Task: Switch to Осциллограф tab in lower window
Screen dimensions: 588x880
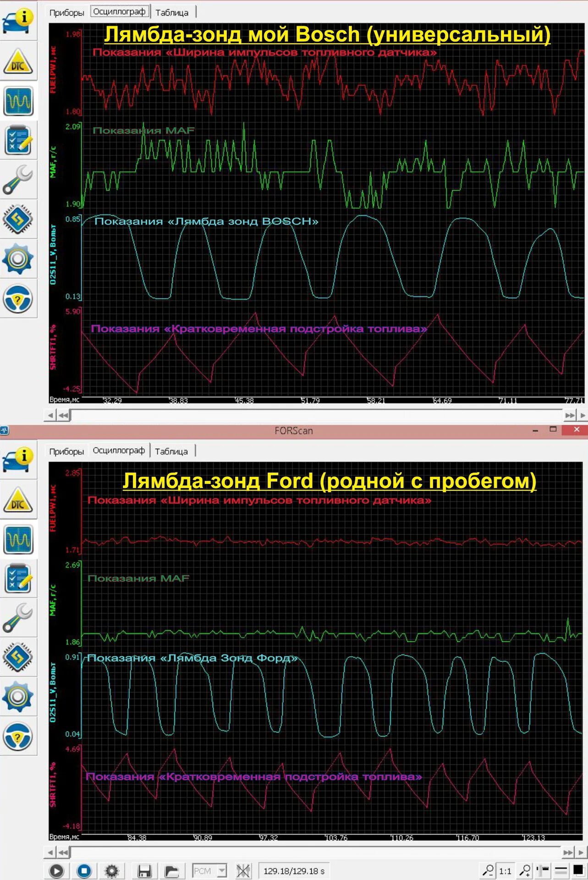Action: click(119, 451)
